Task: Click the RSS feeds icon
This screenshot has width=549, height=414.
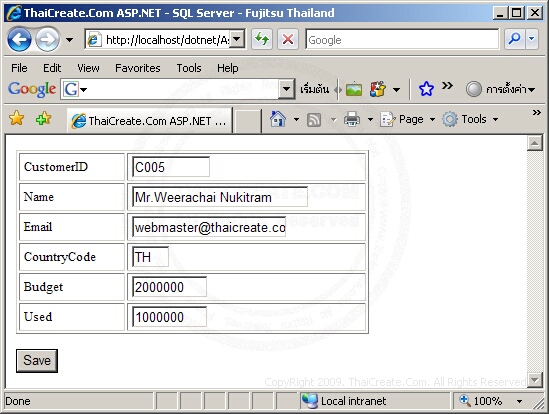Action: pos(314,120)
